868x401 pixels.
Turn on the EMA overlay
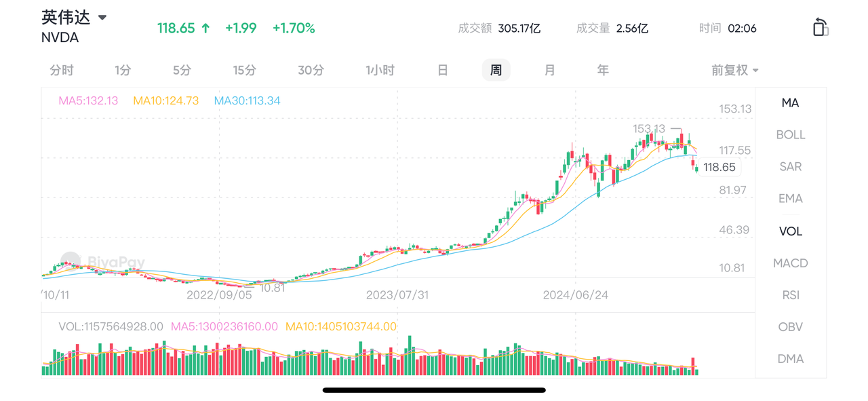(x=790, y=198)
